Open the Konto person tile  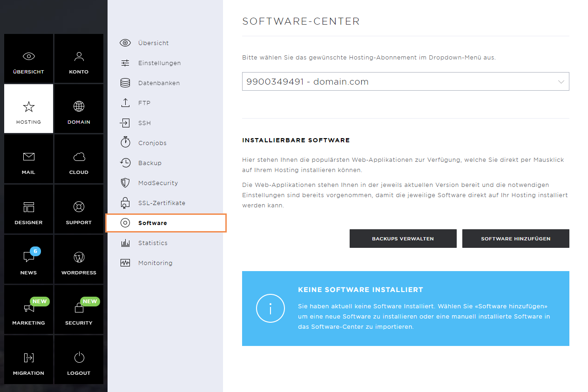(x=79, y=58)
